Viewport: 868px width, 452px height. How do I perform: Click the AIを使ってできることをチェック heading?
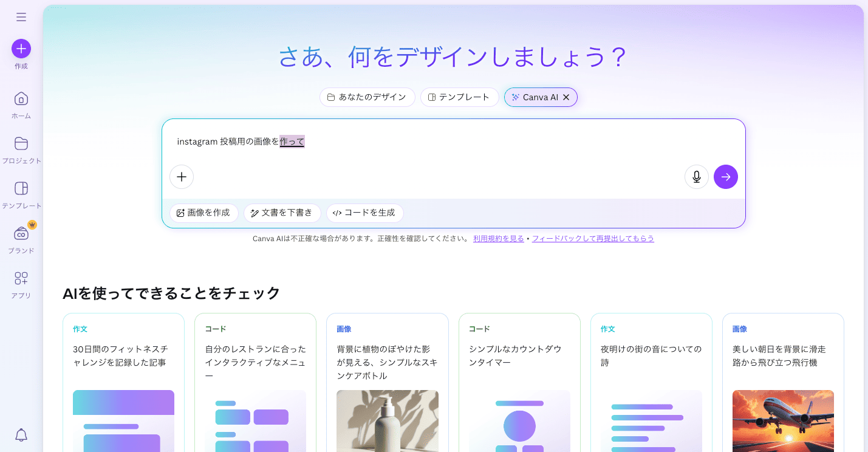[171, 293]
